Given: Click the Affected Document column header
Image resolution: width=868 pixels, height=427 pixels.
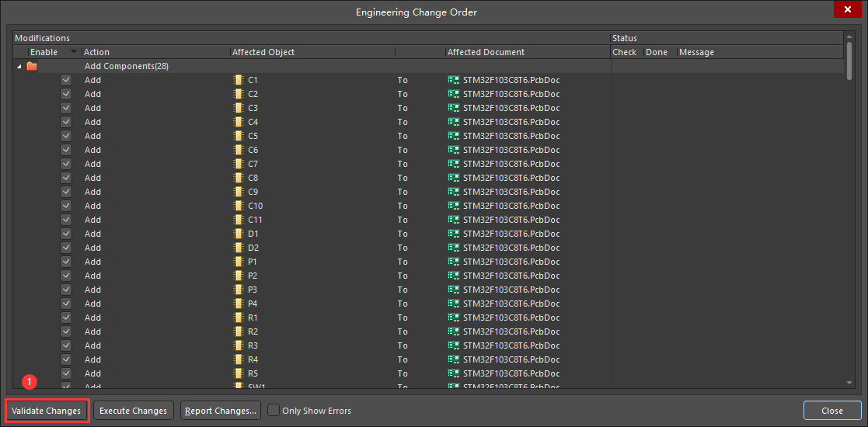Looking at the screenshot, I should (528, 52).
